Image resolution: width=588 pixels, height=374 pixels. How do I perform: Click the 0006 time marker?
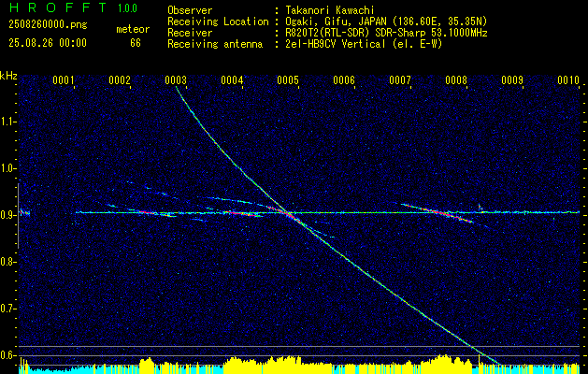pyautogui.click(x=344, y=80)
